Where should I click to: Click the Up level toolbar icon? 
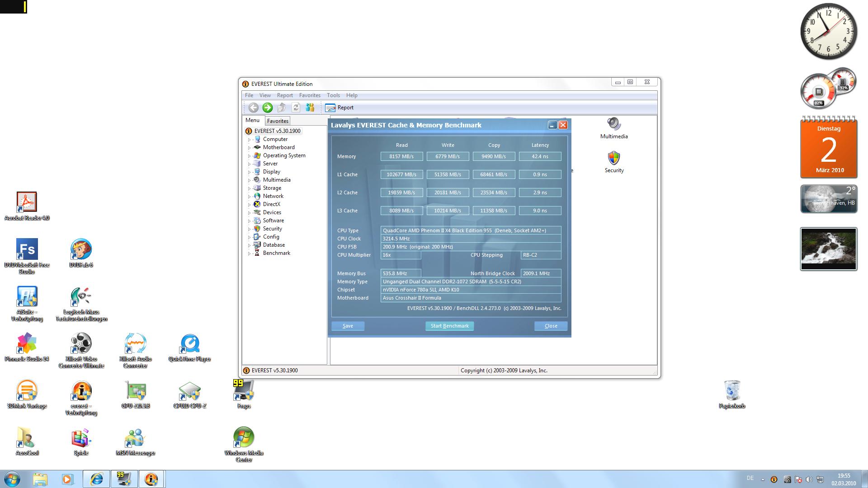[282, 108]
